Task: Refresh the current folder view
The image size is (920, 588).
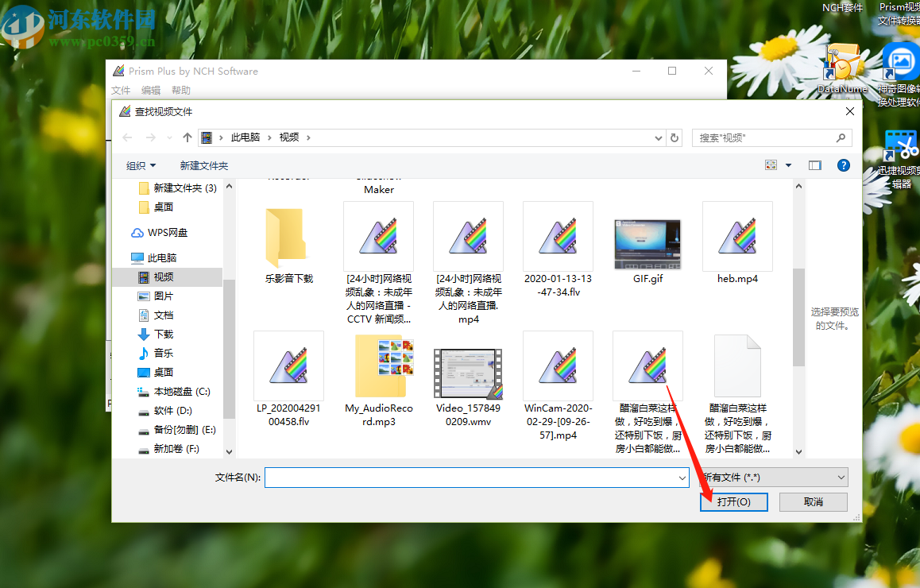Action: [675, 137]
